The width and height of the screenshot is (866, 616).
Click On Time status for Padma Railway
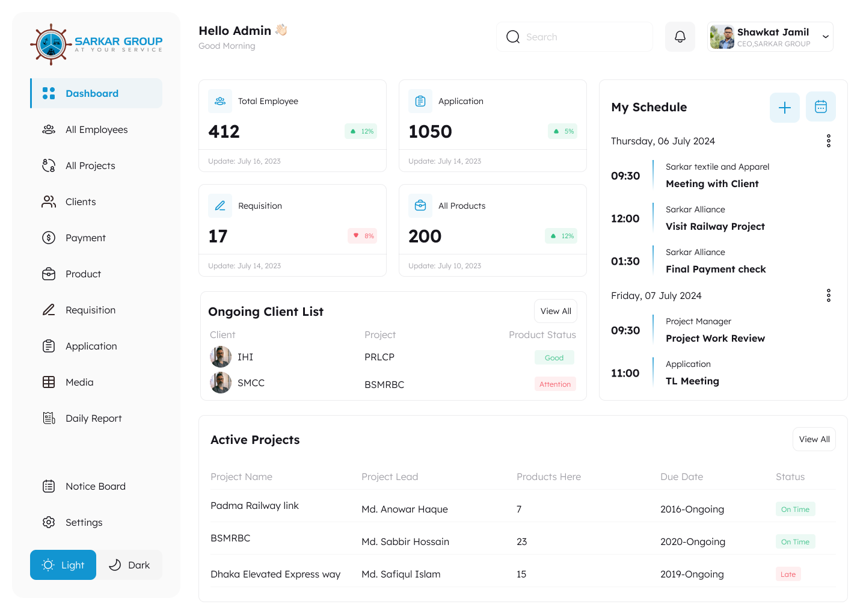coord(795,509)
